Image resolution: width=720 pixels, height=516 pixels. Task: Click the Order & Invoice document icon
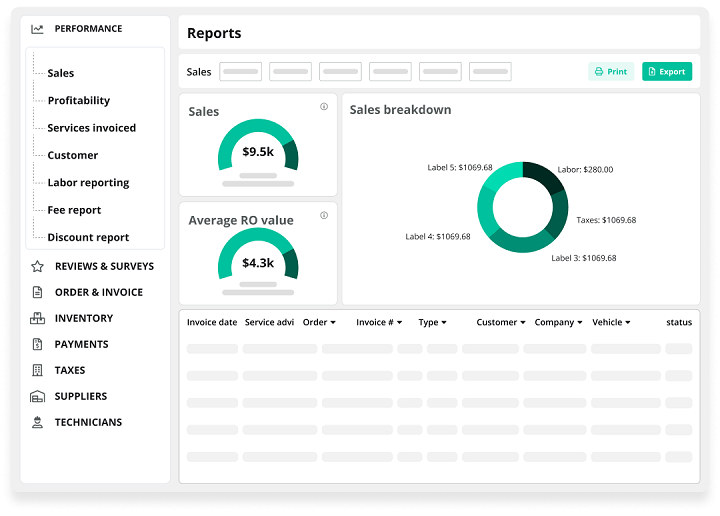[37, 293]
